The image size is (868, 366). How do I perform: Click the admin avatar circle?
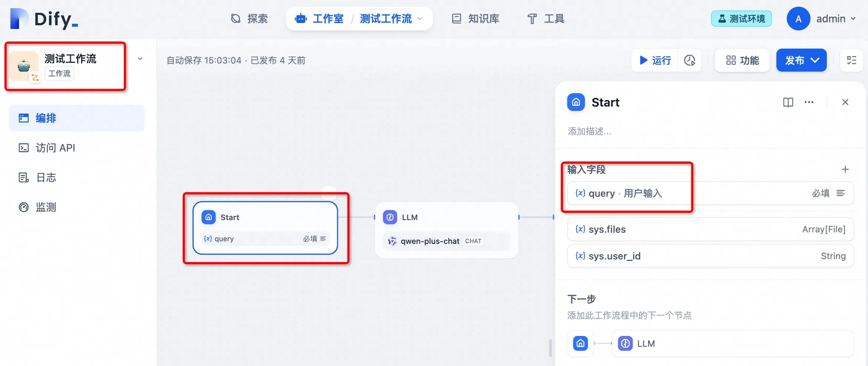(x=798, y=19)
